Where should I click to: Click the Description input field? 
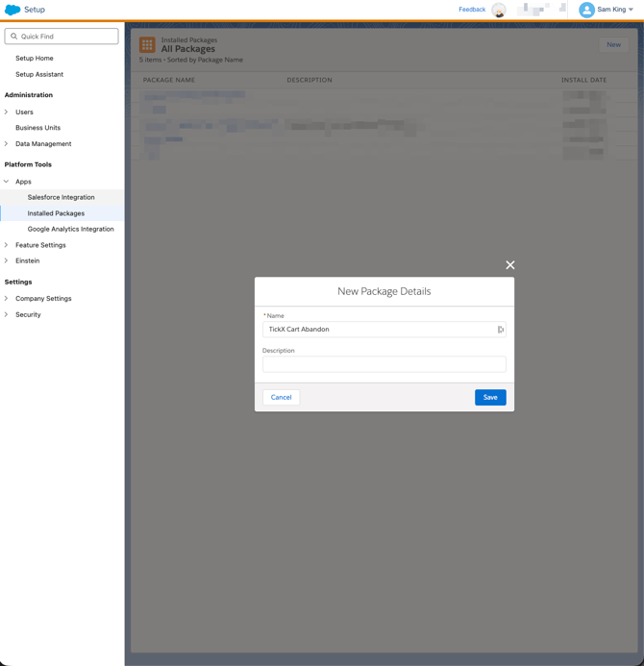[x=384, y=364]
